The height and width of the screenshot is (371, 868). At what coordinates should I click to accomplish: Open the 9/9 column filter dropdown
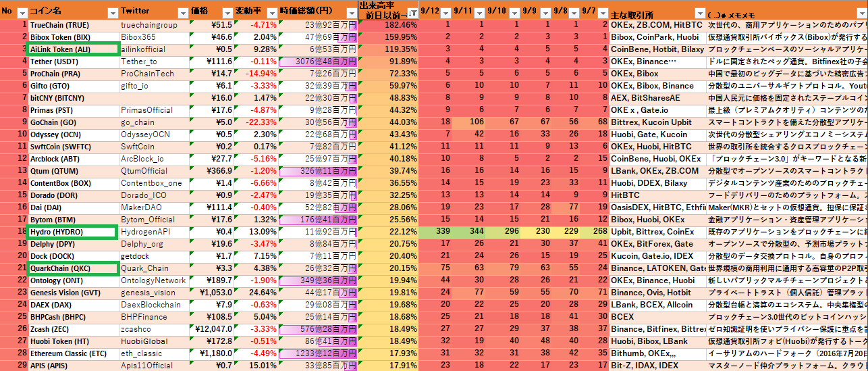[x=545, y=13]
